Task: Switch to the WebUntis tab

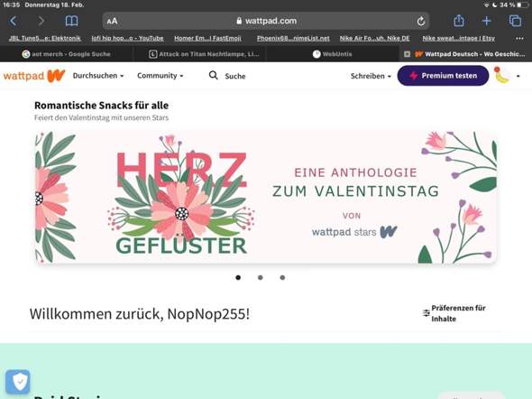Action: [333, 54]
